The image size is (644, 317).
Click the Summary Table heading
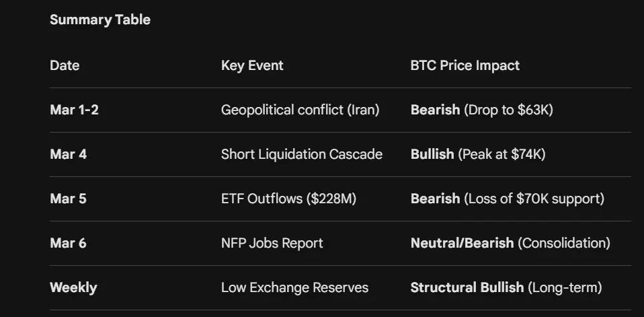(100, 20)
